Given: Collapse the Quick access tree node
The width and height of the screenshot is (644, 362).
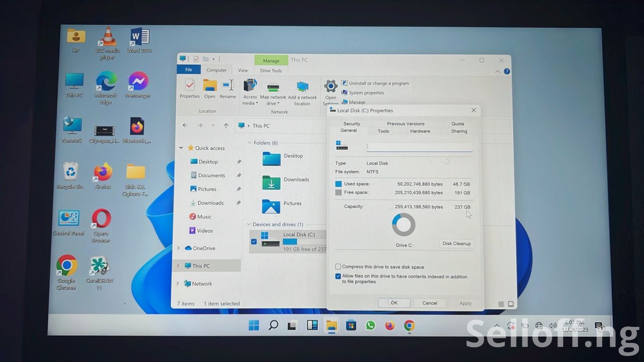Looking at the screenshot, I should pyautogui.click(x=181, y=147).
